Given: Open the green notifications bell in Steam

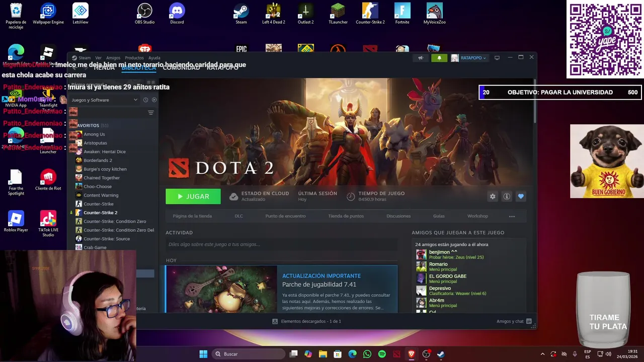Looking at the screenshot, I should pyautogui.click(x=439, y=58).
